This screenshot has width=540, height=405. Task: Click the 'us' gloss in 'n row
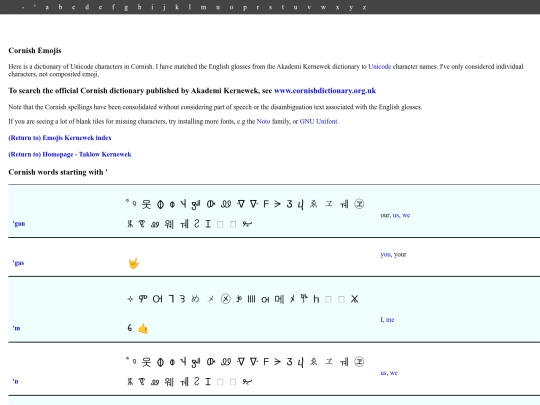point(384,373)
